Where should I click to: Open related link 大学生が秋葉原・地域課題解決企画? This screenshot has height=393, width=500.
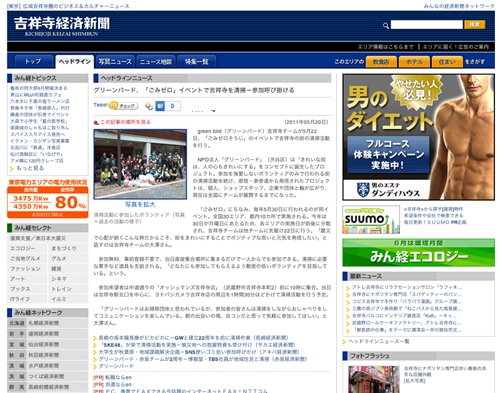click(199, 352)
